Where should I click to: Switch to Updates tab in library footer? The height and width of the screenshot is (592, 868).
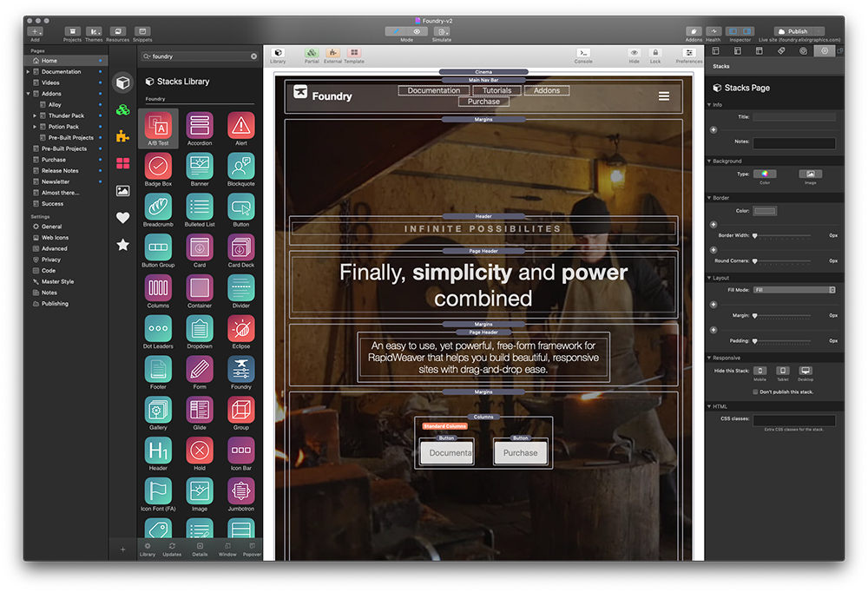(x=172, y=549)
